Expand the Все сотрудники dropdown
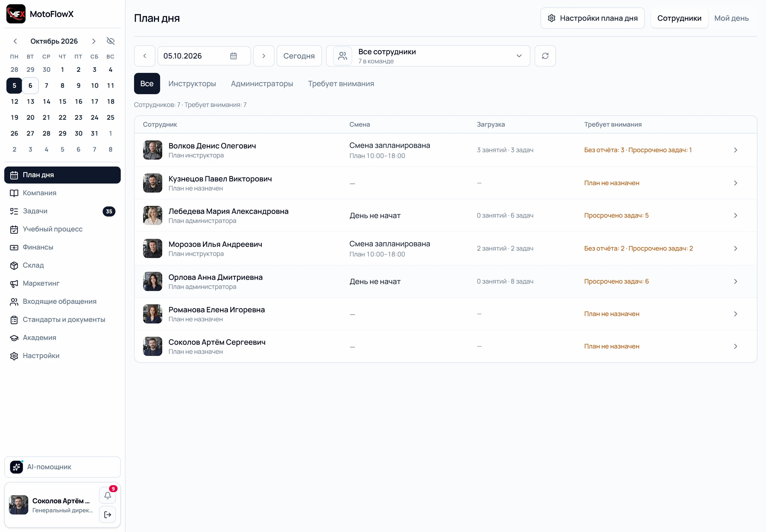This screenshot has height=532, width=766. coord(428,56)
